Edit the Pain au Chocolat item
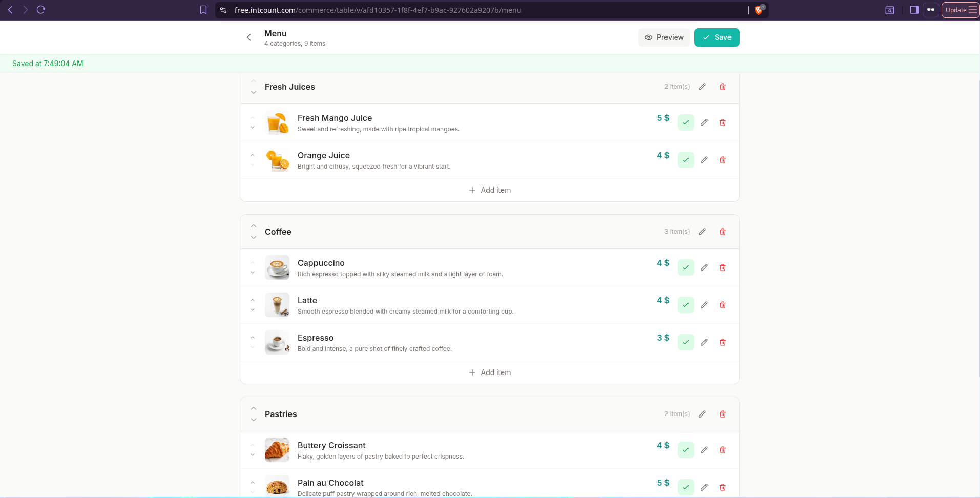 click(x=704, y=487)
